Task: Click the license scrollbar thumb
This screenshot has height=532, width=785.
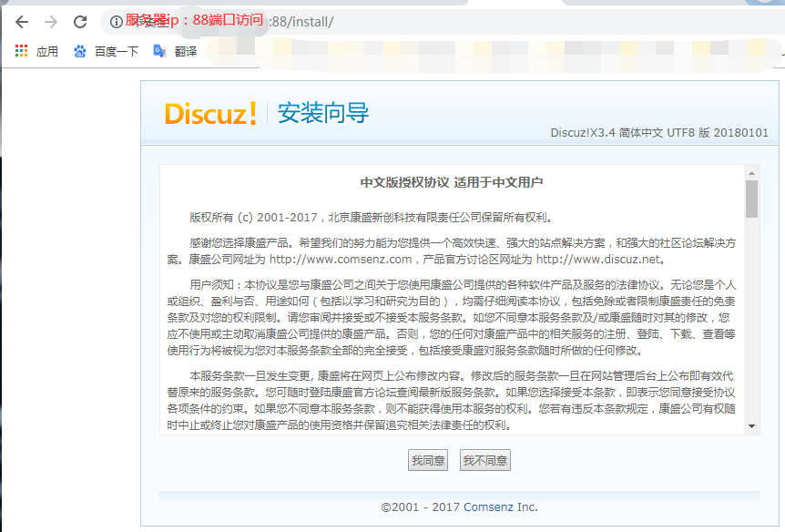Action: click(x=751, y=199)
